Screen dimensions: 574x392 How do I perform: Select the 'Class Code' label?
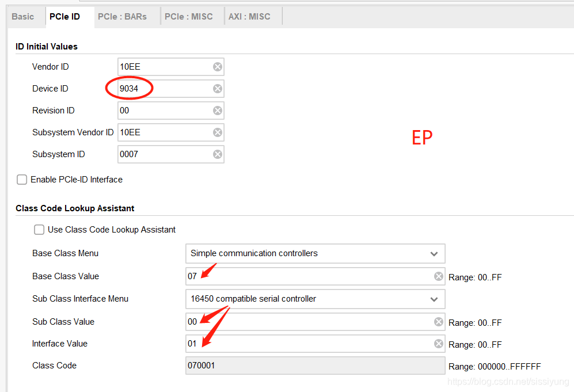click(x=54, y=366)
